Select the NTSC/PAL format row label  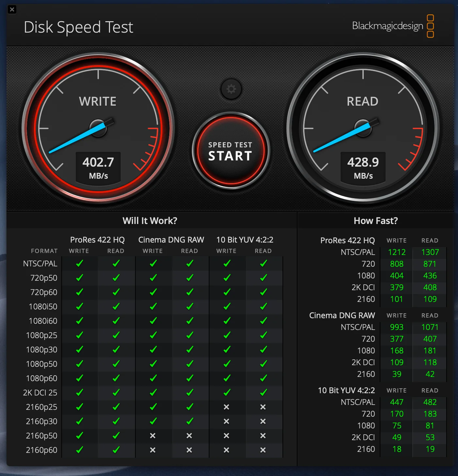pyautogui.click(x=40, y=263)
